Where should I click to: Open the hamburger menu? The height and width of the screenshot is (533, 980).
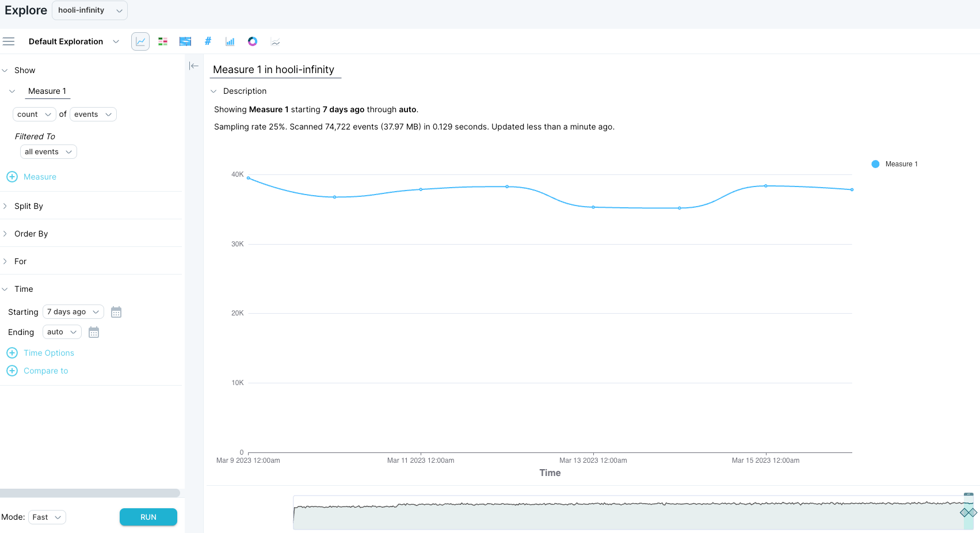[9, 41]
